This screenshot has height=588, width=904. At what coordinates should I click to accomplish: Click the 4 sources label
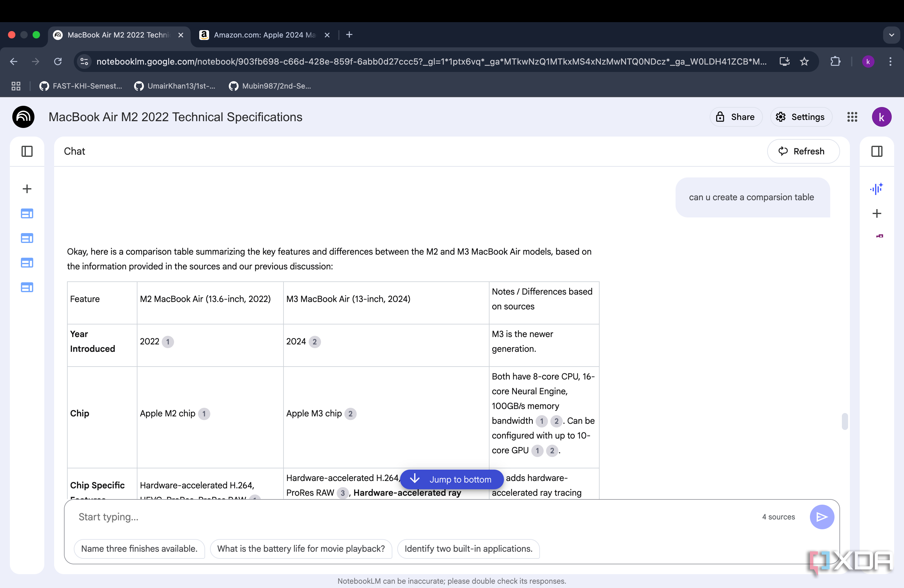(x=778, y=517)
